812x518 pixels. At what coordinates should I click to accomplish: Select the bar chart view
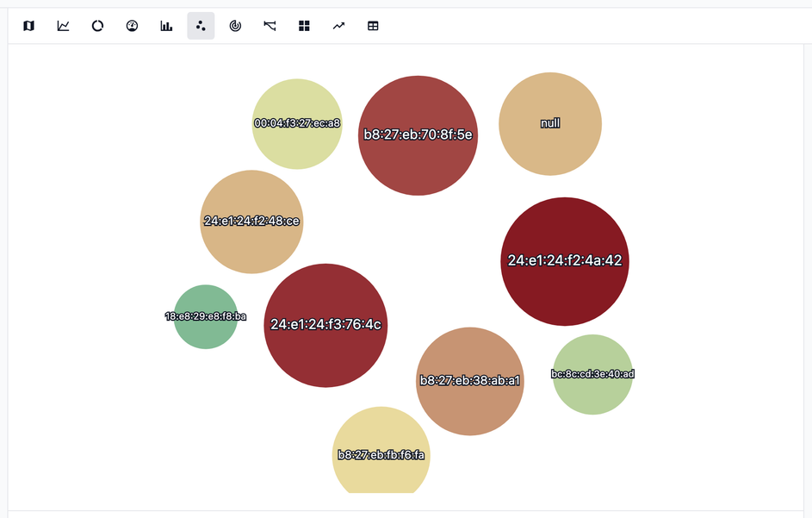point(166,26)
